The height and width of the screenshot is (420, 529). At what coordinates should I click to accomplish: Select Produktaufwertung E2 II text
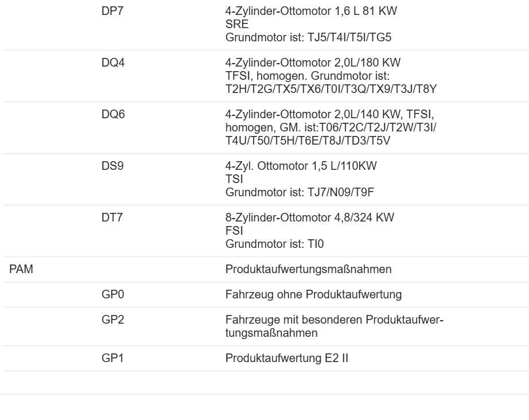(x=287, y=359)
